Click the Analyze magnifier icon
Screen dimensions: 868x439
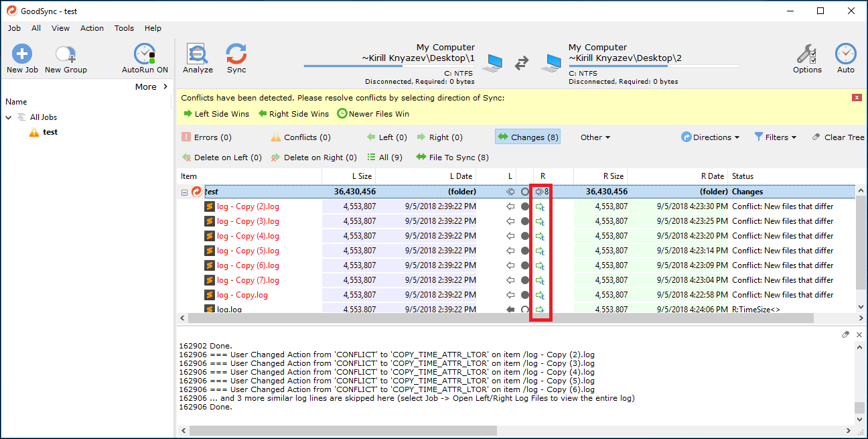[198, 55]
